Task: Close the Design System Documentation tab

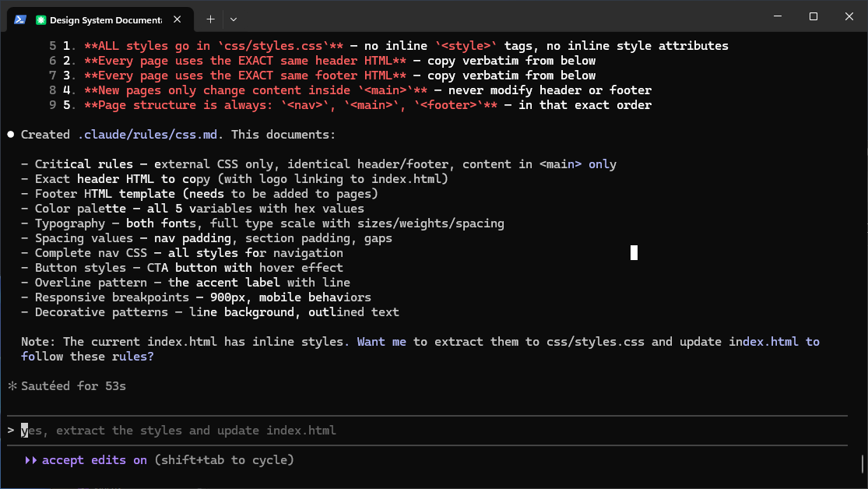Action: (x=177, y=19)
